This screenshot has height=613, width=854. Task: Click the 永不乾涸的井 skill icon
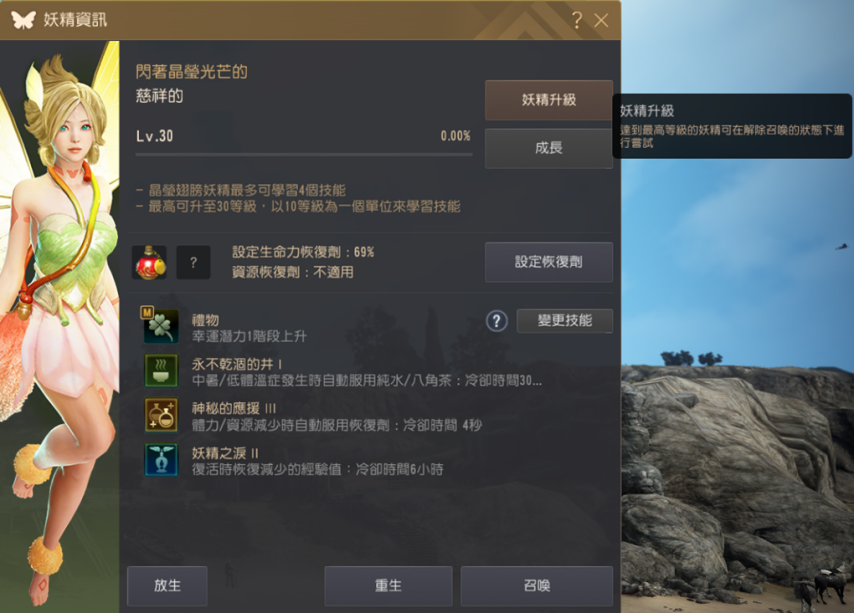[x=161, y=371]
